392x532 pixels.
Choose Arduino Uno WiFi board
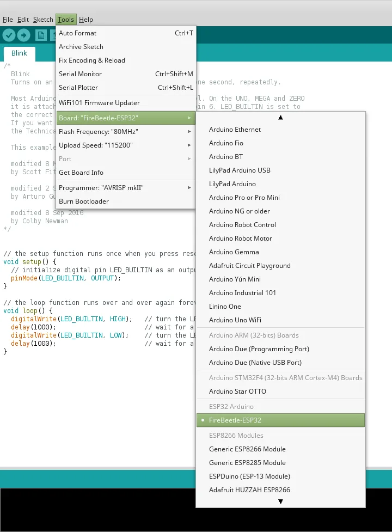tap(280, 320)
